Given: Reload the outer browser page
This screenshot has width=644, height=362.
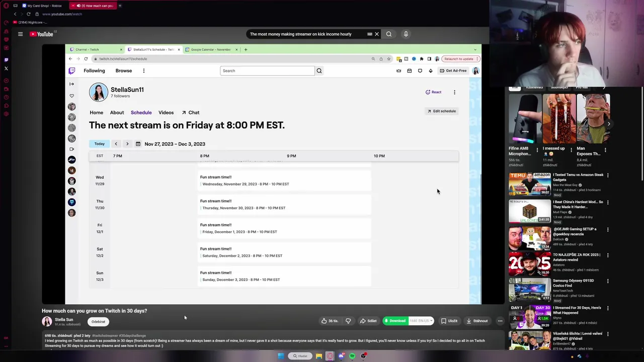Looking at the screenshot, I should pyautogui.click(x=28, y=14).
